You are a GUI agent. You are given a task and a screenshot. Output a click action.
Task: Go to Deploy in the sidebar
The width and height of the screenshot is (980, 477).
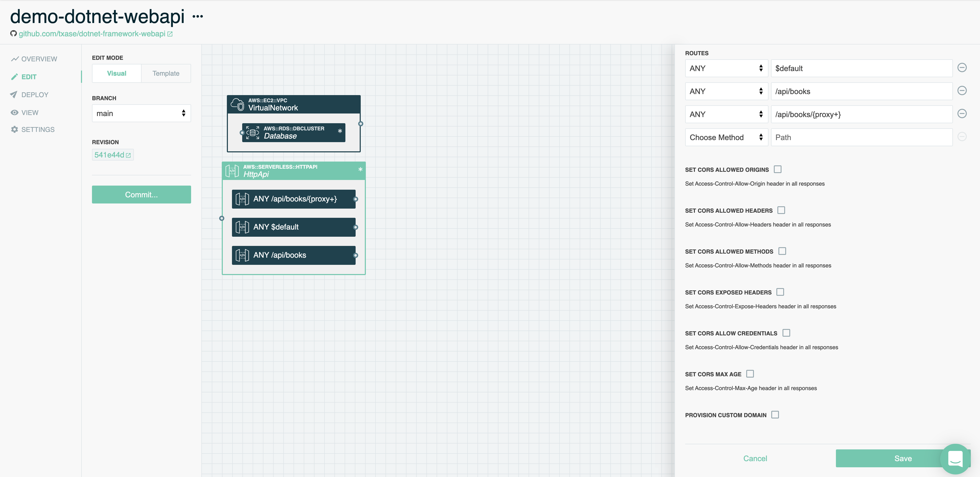click(x=29, y=94)
